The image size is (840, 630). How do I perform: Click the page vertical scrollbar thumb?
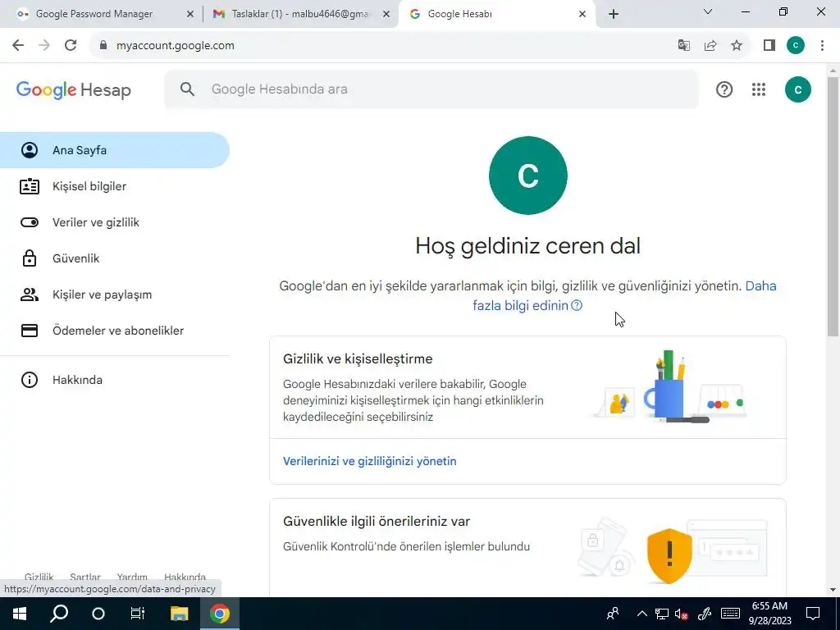(x=833, y=206)
